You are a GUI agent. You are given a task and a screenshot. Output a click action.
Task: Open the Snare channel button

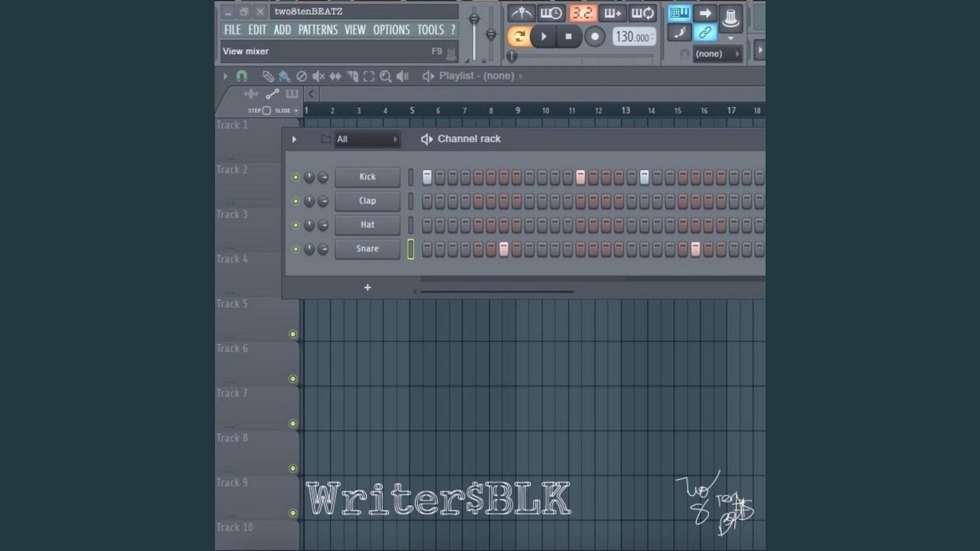coord(367,249)
